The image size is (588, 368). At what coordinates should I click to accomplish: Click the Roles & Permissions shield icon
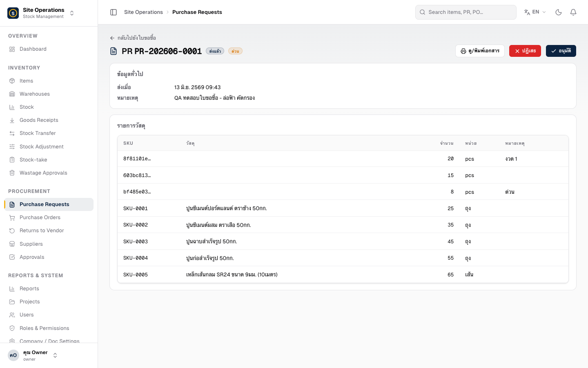(12, 328)
